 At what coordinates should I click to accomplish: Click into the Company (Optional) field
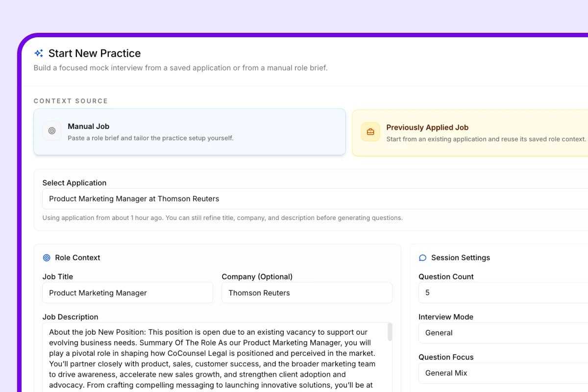click(x=307, y=293)
